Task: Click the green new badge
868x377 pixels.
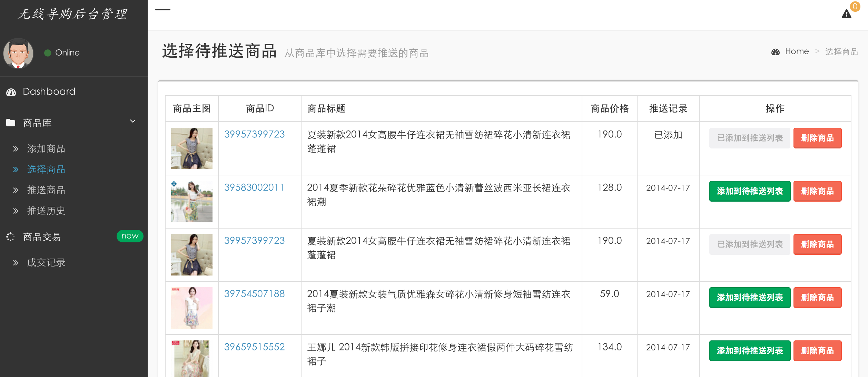Action: coord(130,236)
